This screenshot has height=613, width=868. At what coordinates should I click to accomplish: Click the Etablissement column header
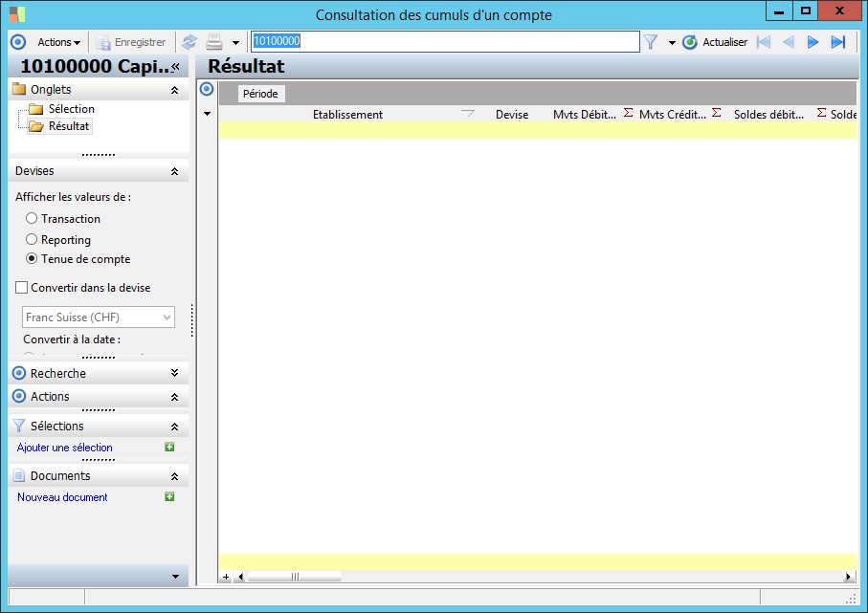click(x=347, y=115)
